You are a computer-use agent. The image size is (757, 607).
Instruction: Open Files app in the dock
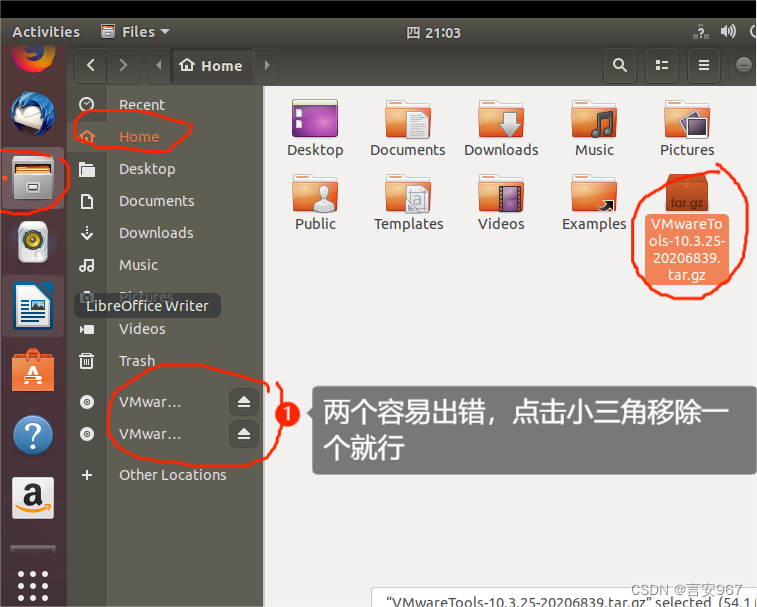33,178
